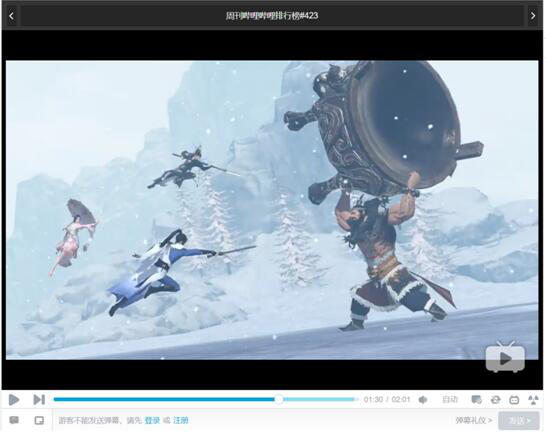Image resolution: width=546 pixels, height=432 pixels.
Task: Go to previous video with left arrow
Action: (x=11, y=16)
